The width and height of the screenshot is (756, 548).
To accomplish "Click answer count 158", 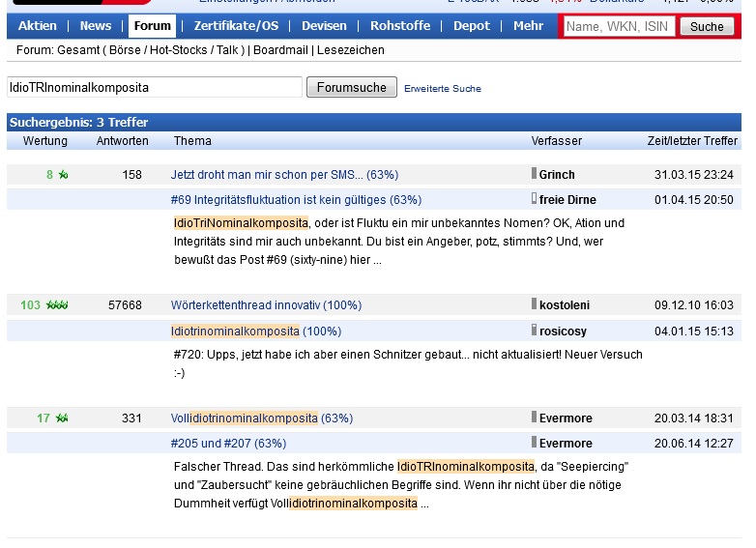I will [132, 175].
